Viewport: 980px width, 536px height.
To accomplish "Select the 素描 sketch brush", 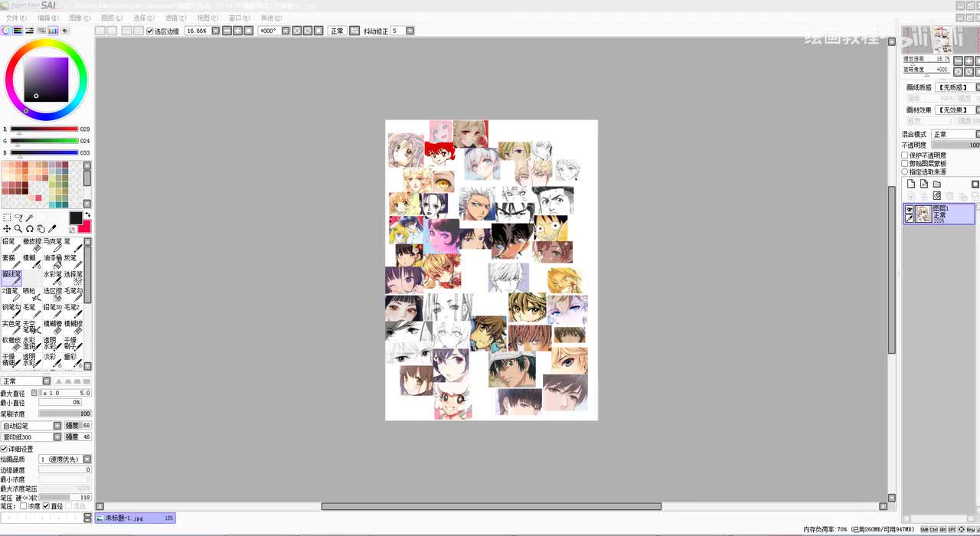I will (11, 262).
